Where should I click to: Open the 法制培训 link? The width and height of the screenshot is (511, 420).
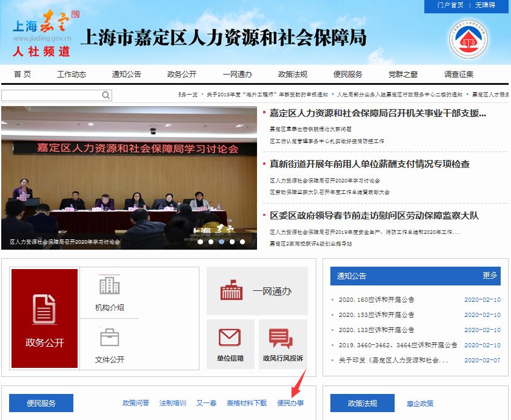[173, 403]
